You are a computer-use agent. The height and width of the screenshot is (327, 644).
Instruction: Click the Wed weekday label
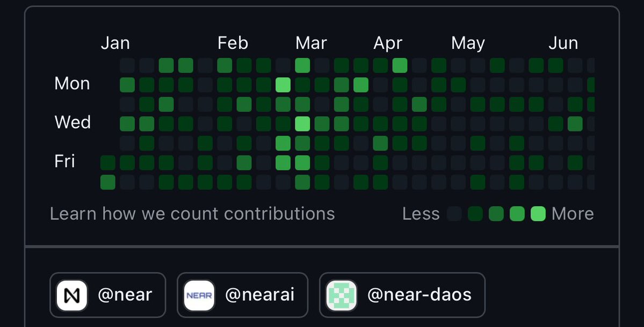click(x=73, y=122)
